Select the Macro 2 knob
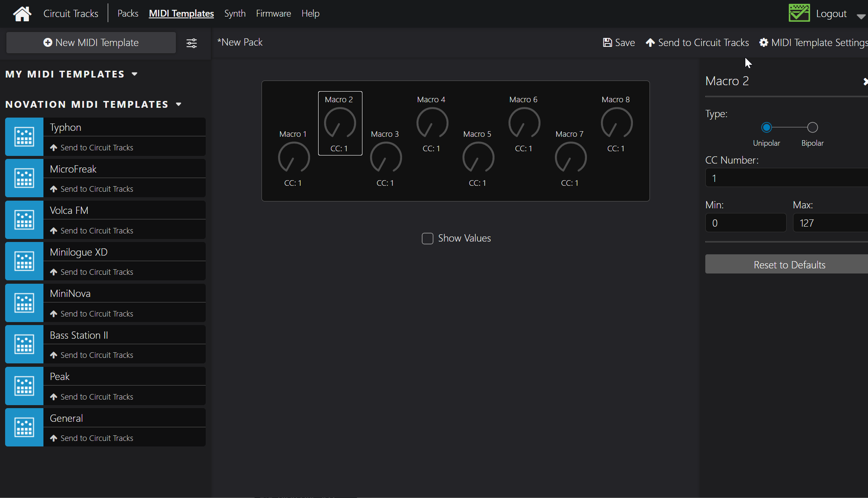 pyautogui.click(x=340, y=123)
